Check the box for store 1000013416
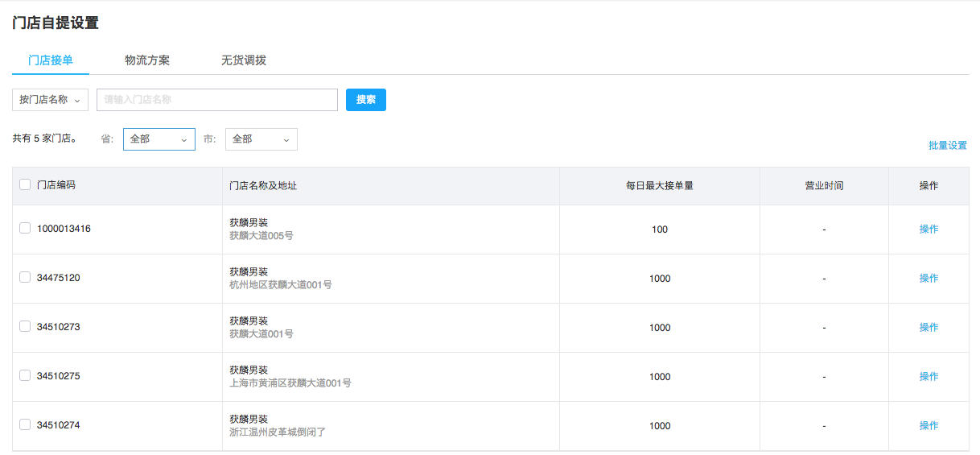The width and height of the screenshot is (980, 455). pyautogui.click(x=25, y=228)
